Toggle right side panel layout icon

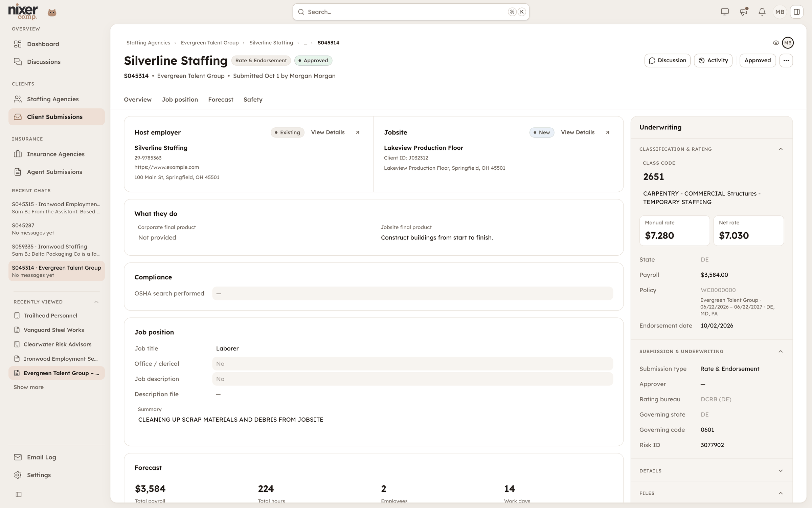pyautogui.click(x=797, y=12)
